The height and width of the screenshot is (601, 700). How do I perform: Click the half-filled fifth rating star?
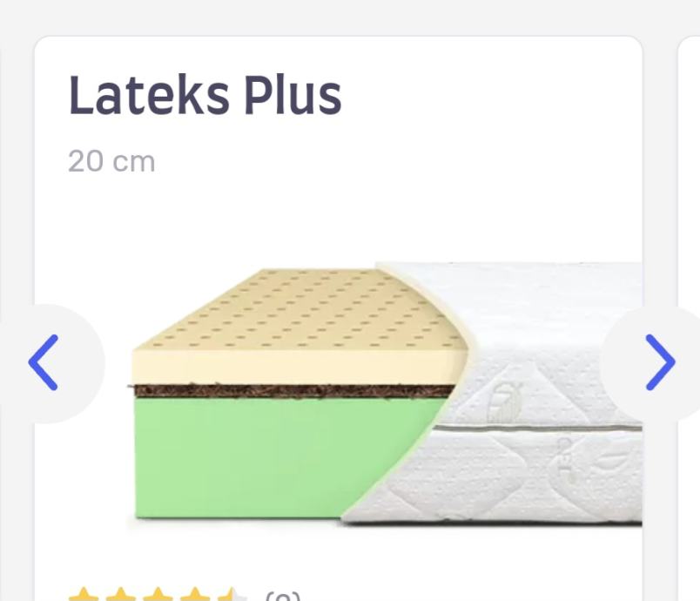[x=232, y=595]
